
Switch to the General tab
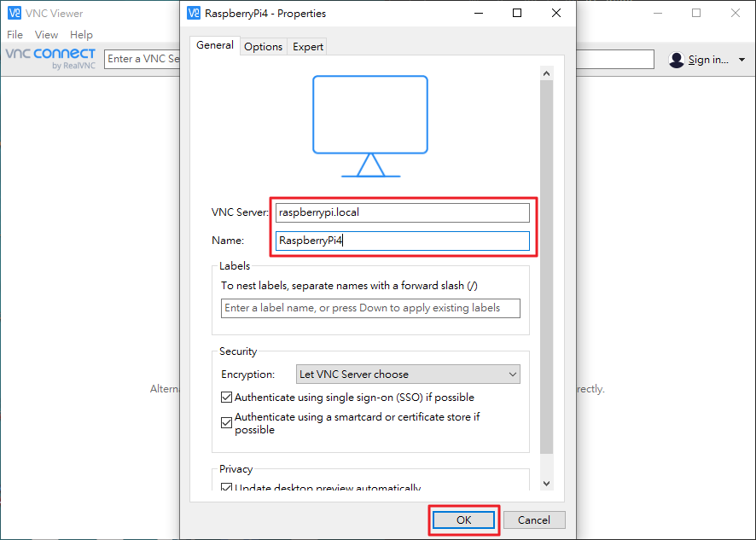215,45
